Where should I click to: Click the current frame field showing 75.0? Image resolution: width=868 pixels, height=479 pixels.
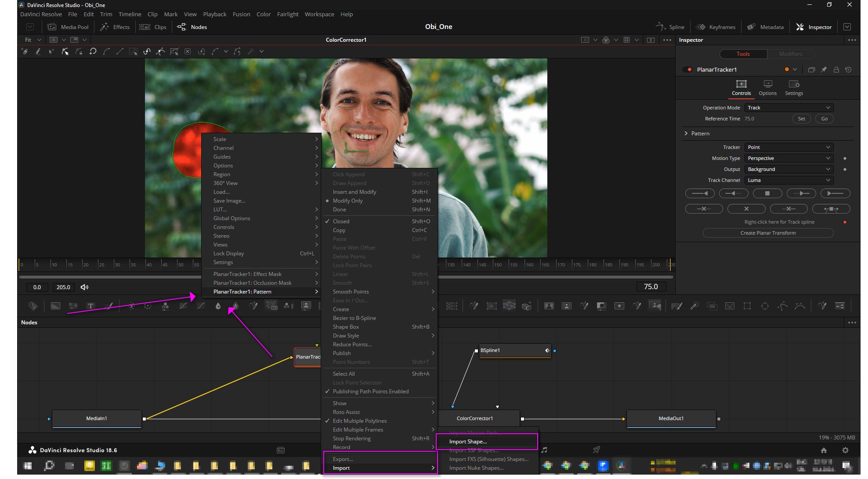(651, 287)
